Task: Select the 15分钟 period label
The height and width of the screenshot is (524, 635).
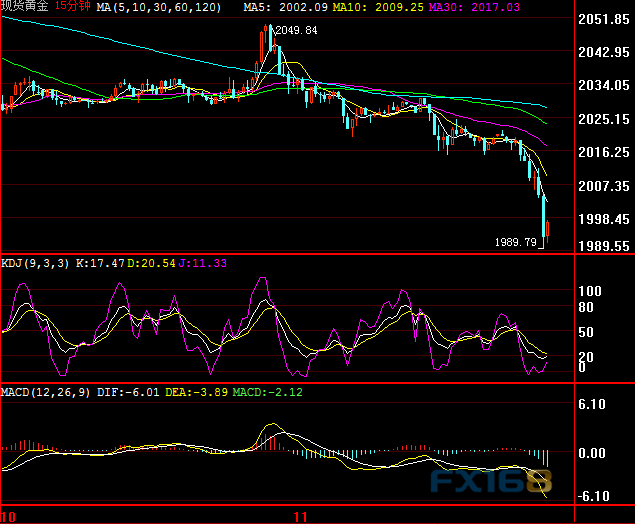Action: pyautogui.click(x=74, y=7)
